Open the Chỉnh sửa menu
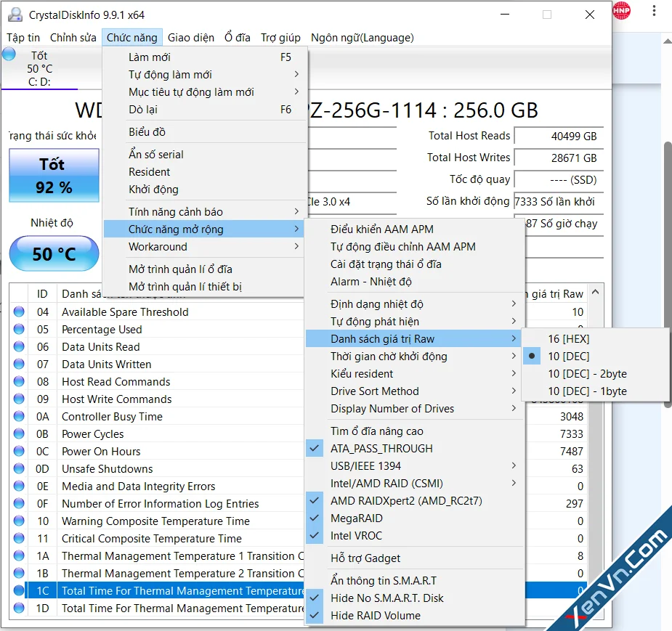This screenshot has height=631, width=672. 73,38
